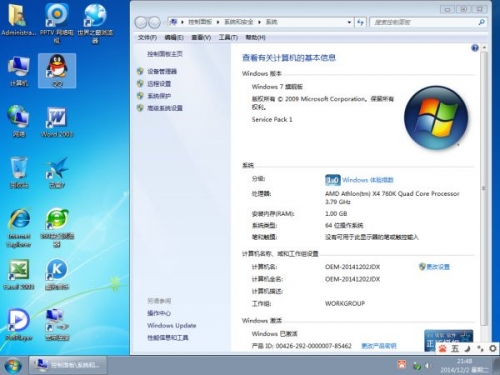500x375 pixels.
Task: Open the Tools(T) menu
Action: pyautogui.click(x=228, y=37)
